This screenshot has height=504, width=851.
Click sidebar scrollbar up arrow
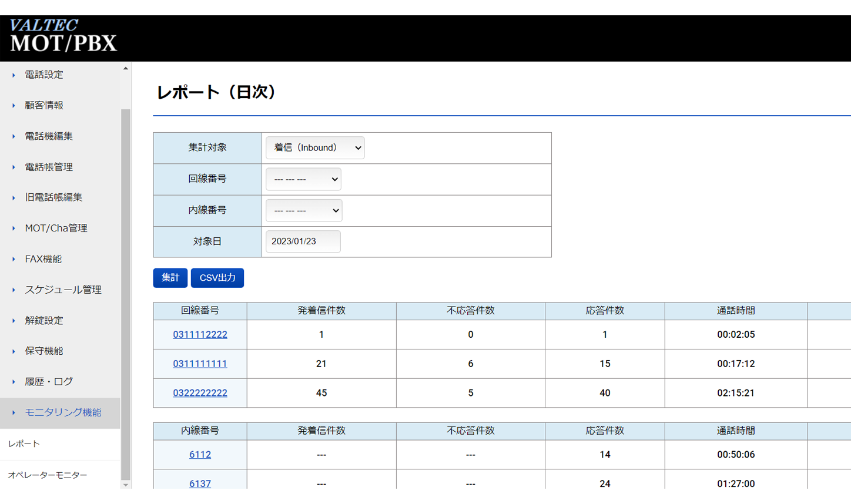pos(126,69)
